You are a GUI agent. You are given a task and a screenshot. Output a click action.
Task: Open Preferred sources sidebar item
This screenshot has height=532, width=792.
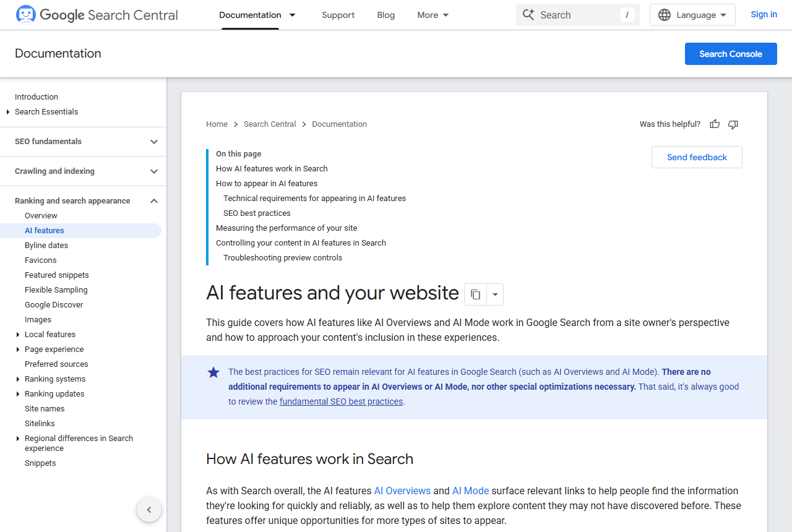click(56, 364)
